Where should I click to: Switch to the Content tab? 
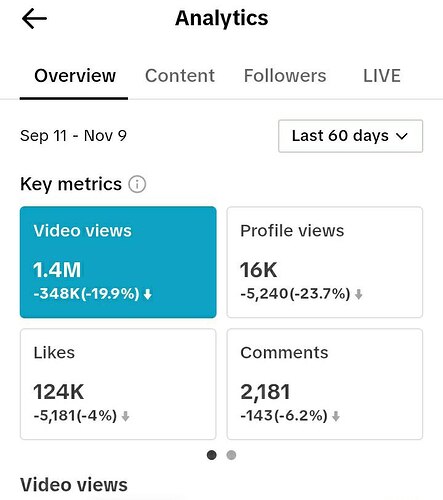(x=180, y=76)
